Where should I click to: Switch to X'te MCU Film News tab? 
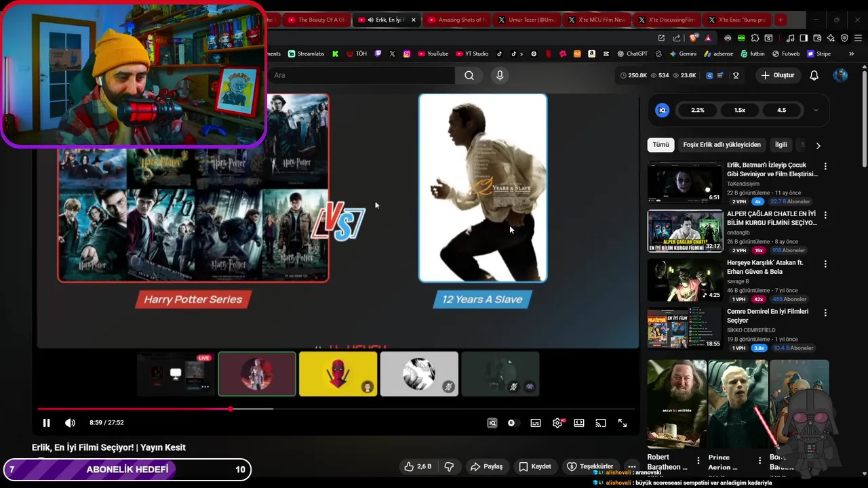click(x=597, y=20)
